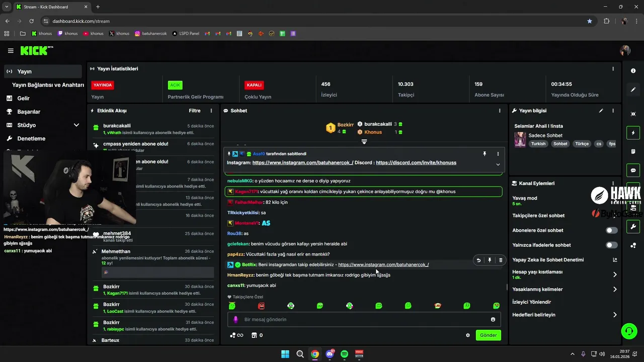Open Yayın Bağlantısı ve Anahtarı
The height and width of the screenshot is (362, 644).
(48, 85)
